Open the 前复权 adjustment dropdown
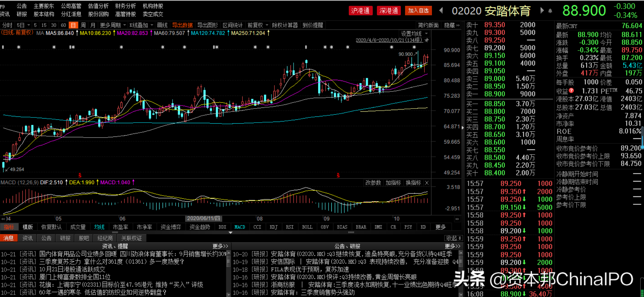 point(258,25)
